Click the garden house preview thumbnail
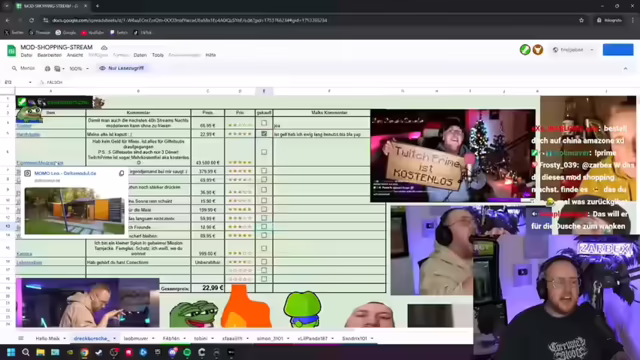Viewport: 640px width, 360px height. pos(74,211)
